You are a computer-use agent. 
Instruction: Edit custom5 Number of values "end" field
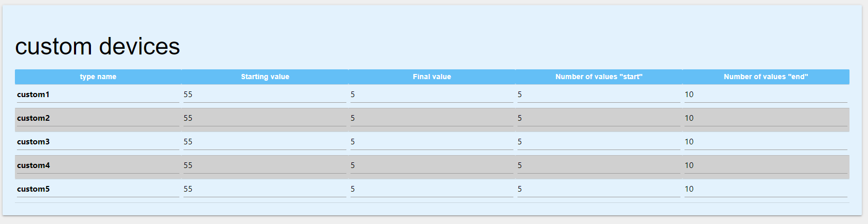766,189
